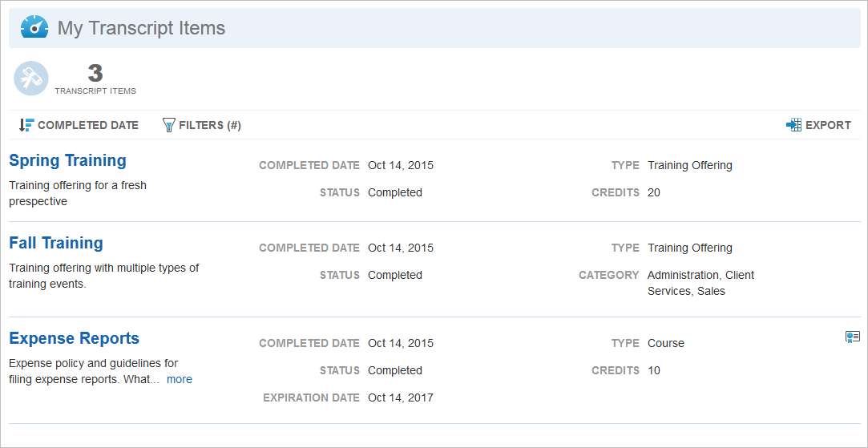Open the certificate icon for Expense Reports
This screenshot has height=448, width=868.
[853, 337]
